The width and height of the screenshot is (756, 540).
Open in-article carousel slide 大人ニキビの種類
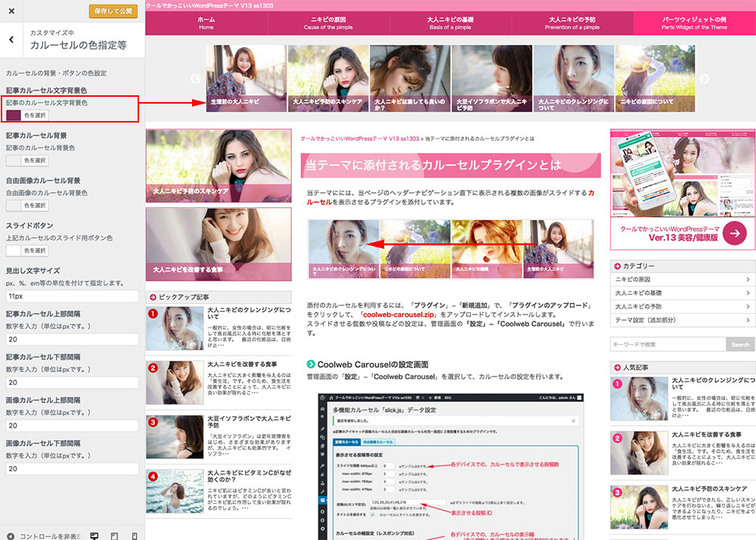(487, 250)
